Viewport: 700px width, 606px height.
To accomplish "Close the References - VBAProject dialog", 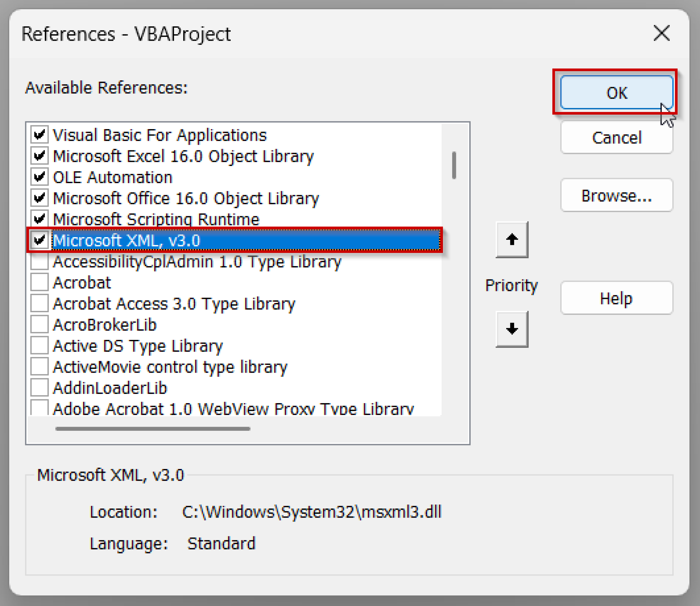I will (x=661, y=33).
